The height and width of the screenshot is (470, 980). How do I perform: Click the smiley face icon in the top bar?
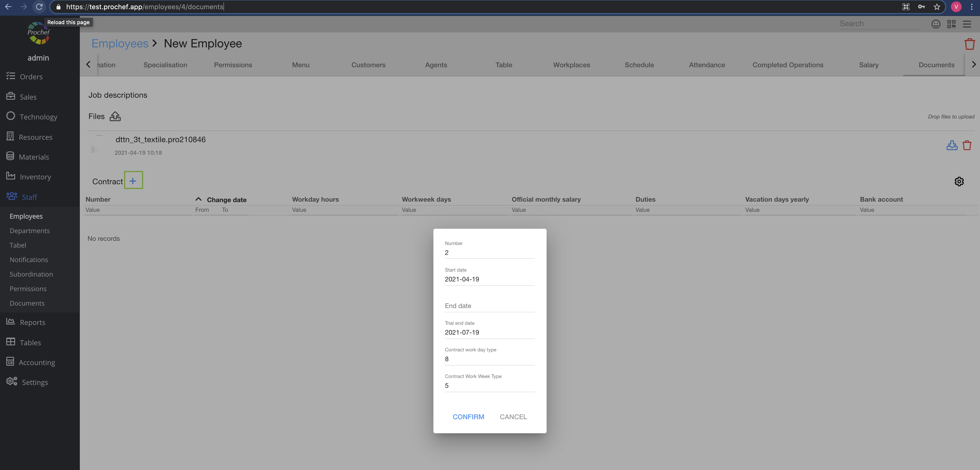coord(935,24)
